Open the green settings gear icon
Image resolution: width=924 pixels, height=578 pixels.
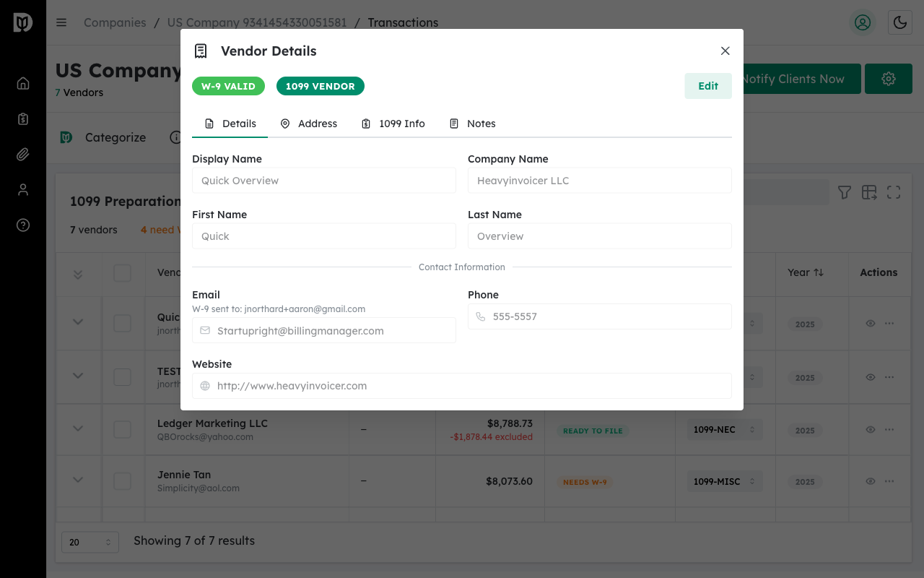click(888, 79)
